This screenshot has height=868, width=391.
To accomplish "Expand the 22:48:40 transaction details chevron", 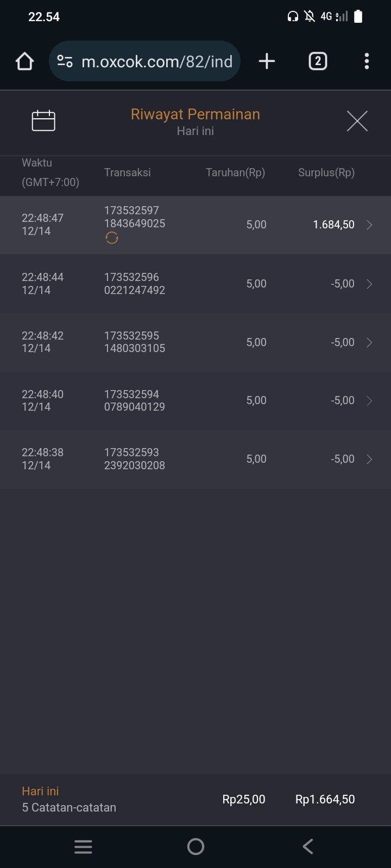I will point(370,401).
